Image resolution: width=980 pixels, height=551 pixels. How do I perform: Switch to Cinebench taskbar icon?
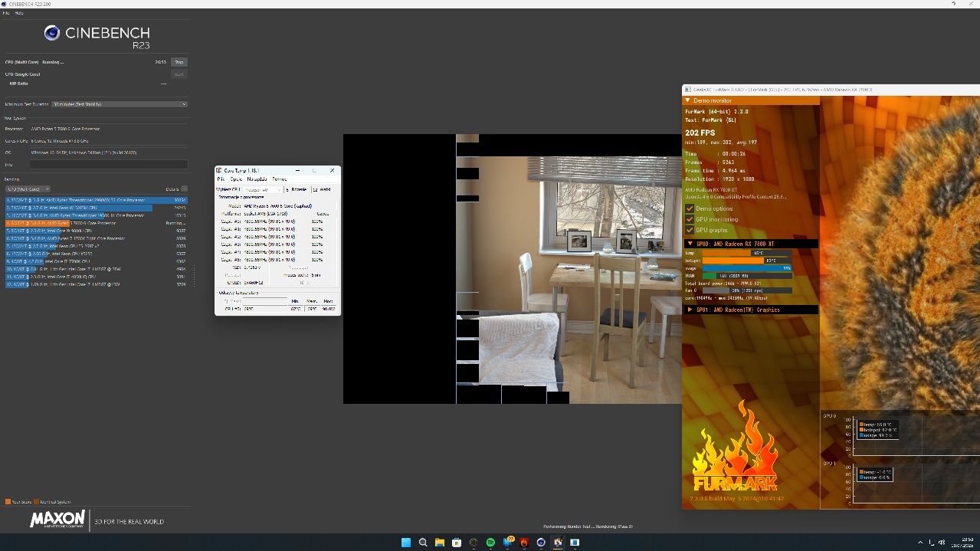[541, 543]
